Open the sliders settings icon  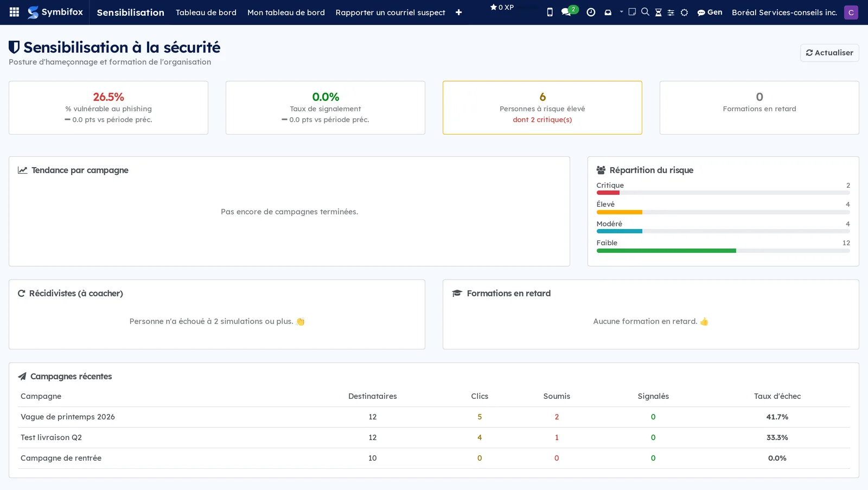pyautogui.click(x=671, y=12)
